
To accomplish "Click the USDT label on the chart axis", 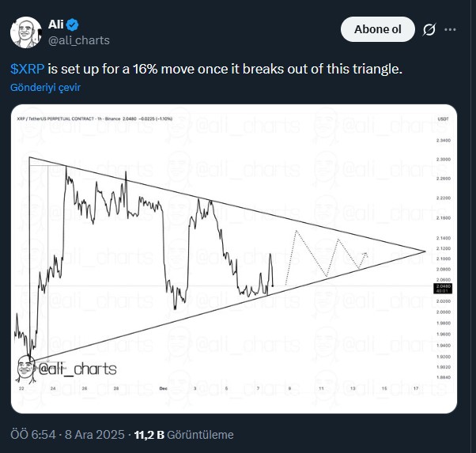I will (x=443, y=118).
